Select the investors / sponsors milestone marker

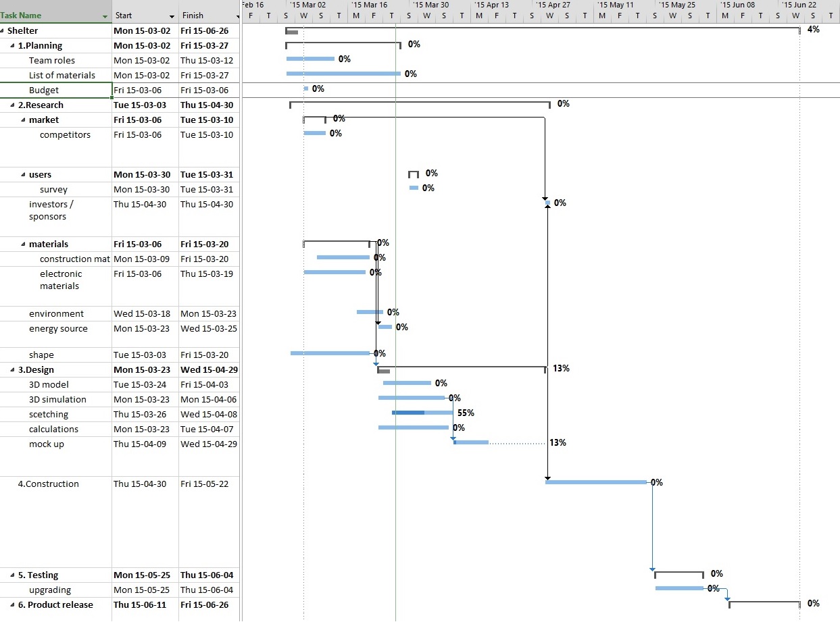click(x=547, y=203)
